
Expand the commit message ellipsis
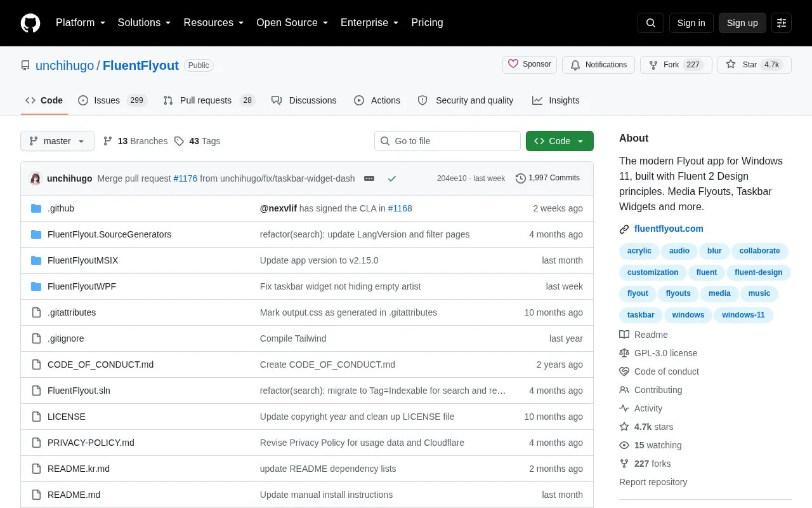pos(369,178)
